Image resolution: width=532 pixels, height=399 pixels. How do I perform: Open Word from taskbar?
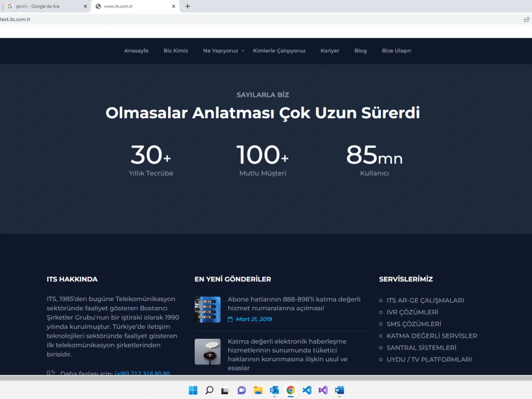(339, 390)
